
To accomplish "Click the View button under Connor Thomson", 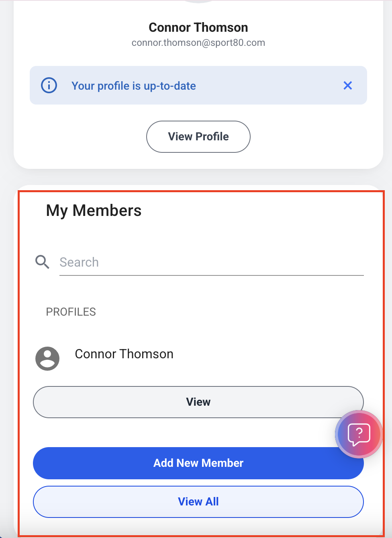I will click(198, 402).
